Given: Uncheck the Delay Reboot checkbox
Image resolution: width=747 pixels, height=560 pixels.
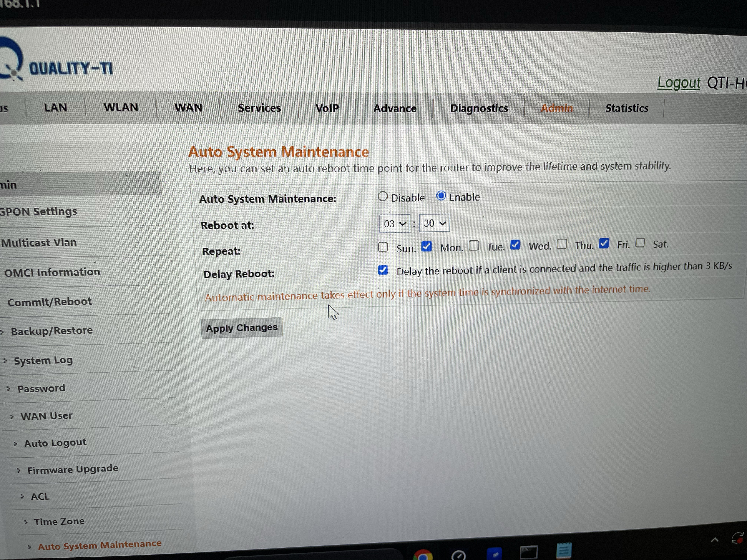Looking at the screenshot, I should (x=383, y=270).
